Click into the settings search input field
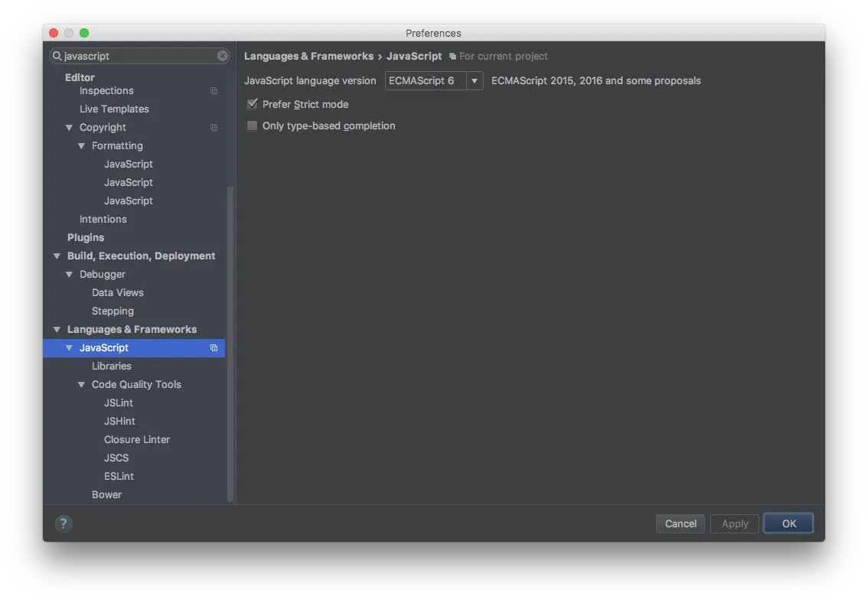Viewport: 868px width, 603px height. coord(138,56)
